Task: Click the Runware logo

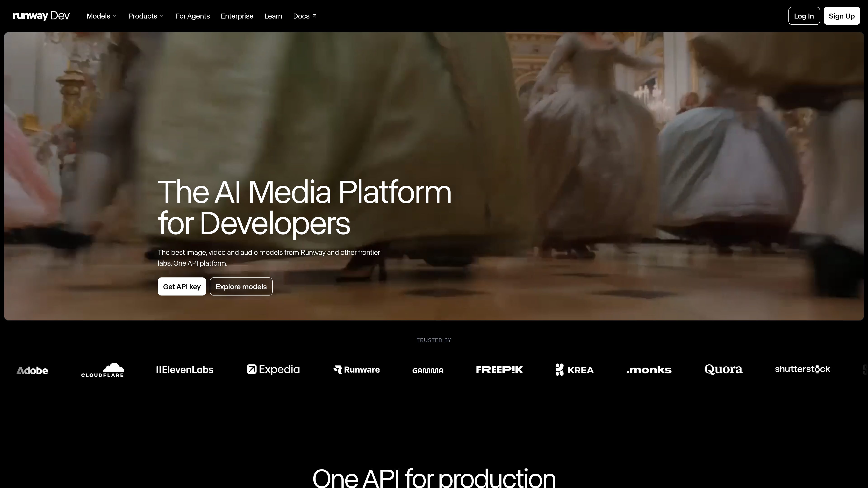Action: click(x=356, y=369)
